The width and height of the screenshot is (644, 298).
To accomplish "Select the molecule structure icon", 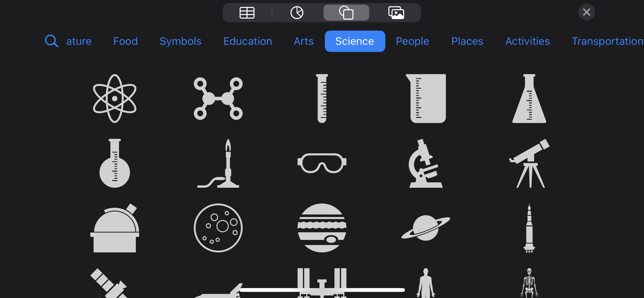I will (x=218, y=99).
